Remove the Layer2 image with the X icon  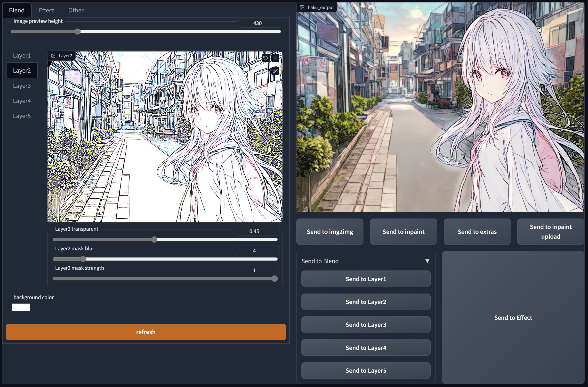click(275, 58)
